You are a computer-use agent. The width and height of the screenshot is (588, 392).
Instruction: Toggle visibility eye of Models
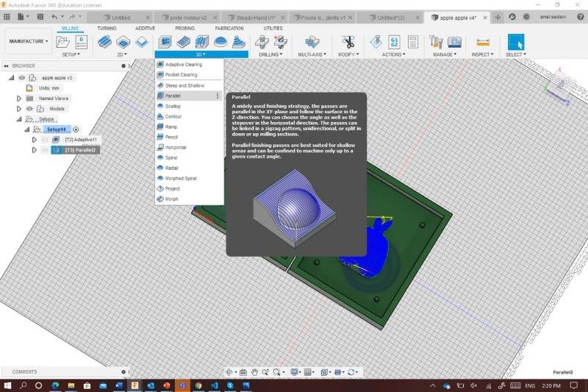(x=29, y=109)
